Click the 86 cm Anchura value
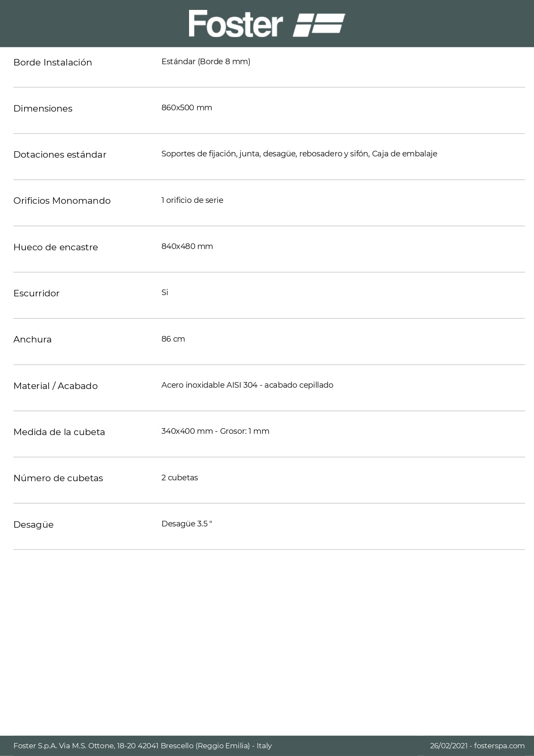This screenshot has height=756, width=534. point(173,339)
